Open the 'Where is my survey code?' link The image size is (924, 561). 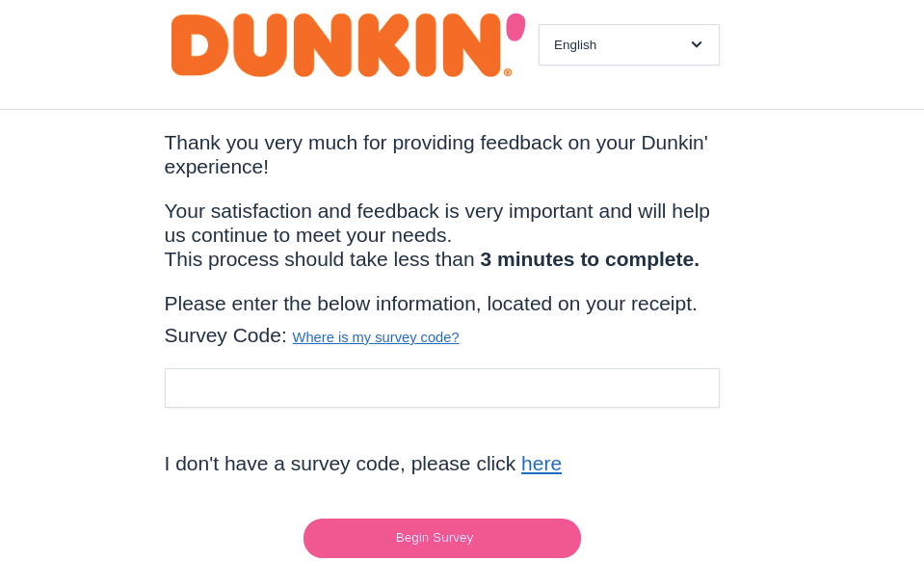pyautogui.click(x=375, y=337)
